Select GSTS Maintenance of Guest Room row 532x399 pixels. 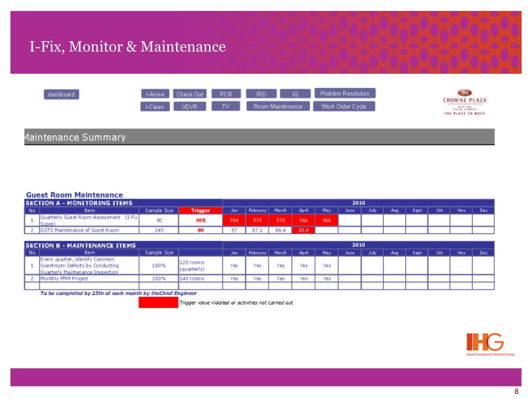pos(259,230)
